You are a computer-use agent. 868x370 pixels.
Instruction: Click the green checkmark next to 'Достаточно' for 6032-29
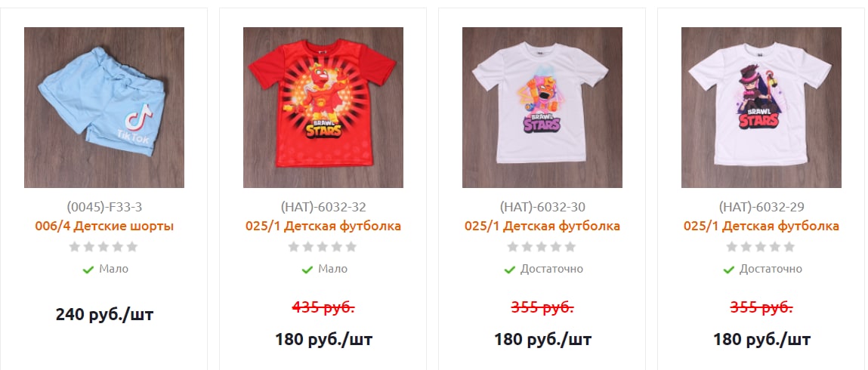click(728, 270)
